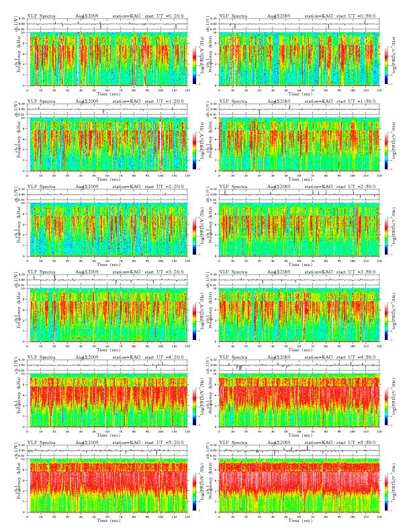
Task: Click the PSD color scale of the 0:20:0 panel
Action: 194,65
